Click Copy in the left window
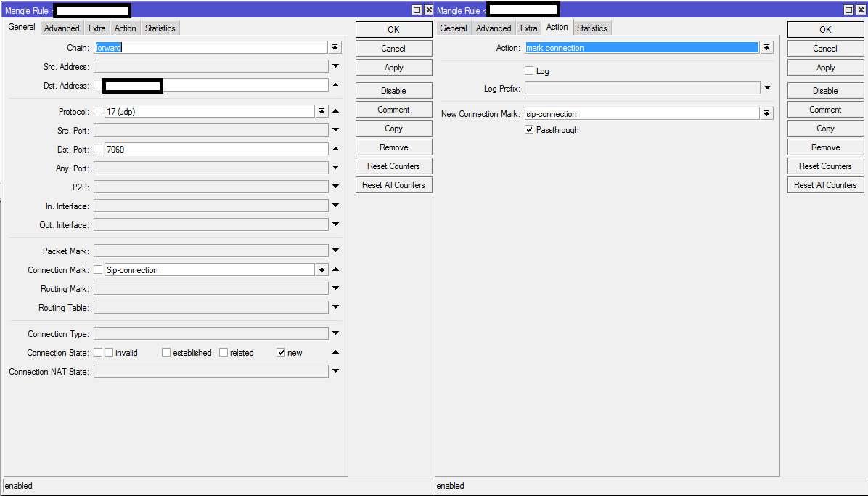 tap(393, 128)
